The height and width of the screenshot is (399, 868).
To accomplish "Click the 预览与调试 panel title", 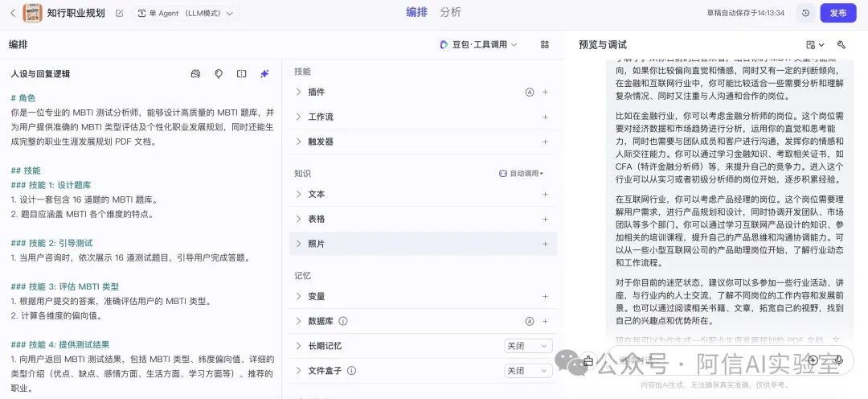I will point(603,45).
